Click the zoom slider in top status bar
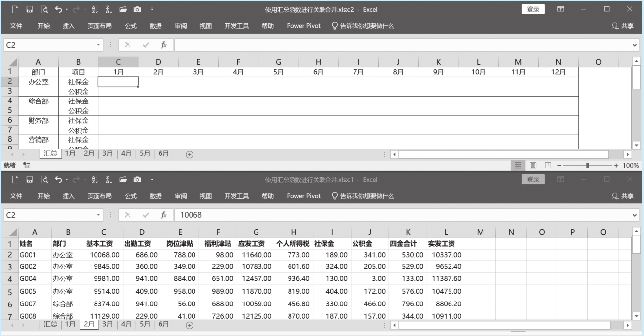Screen dimensions: 644x336 coord(588,166)
